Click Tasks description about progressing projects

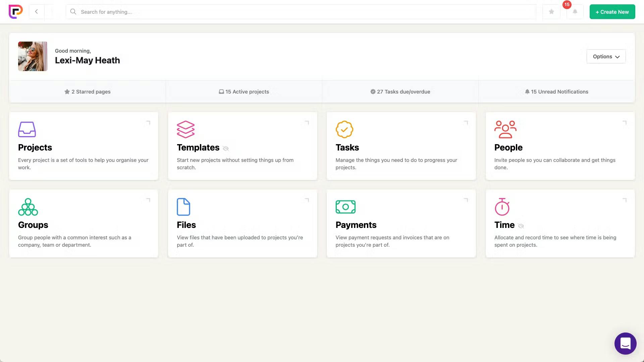point(396,164)
